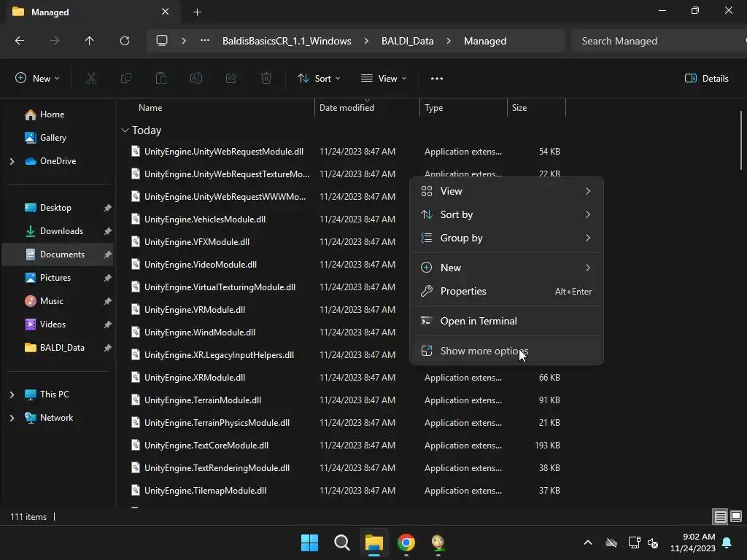Click the muted volume tray icon
The image size is (747, 560).
[x=653, y=542]
